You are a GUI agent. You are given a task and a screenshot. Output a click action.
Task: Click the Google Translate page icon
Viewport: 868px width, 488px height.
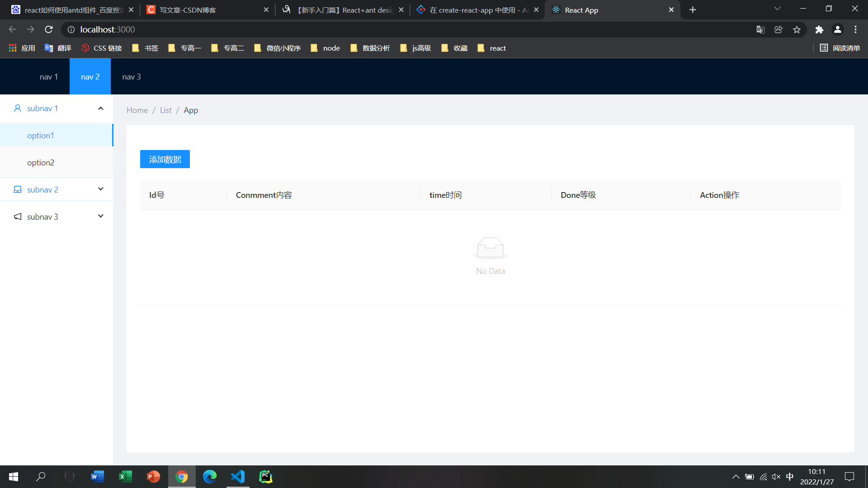[760, 29]
